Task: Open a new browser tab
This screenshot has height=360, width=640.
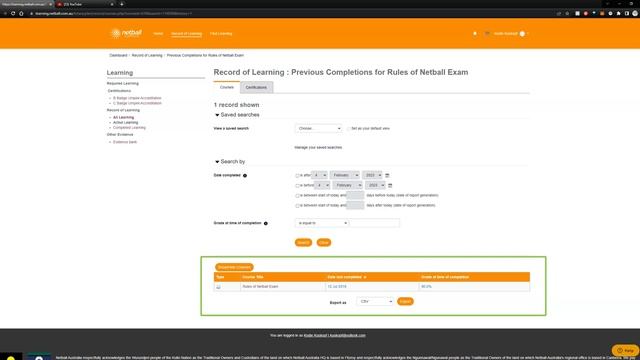Action: pyautogui.click(x=122, y=4)
